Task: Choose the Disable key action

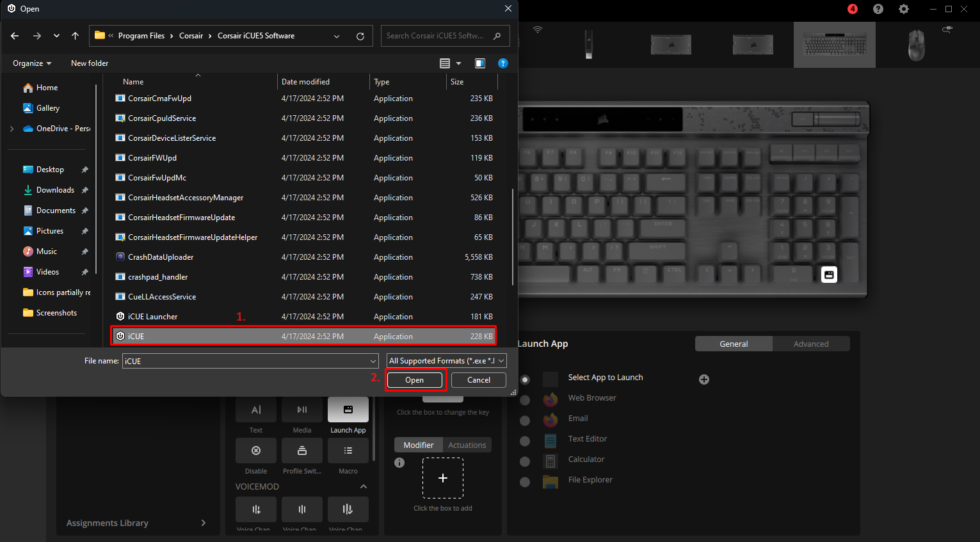Action: (255, 450)
